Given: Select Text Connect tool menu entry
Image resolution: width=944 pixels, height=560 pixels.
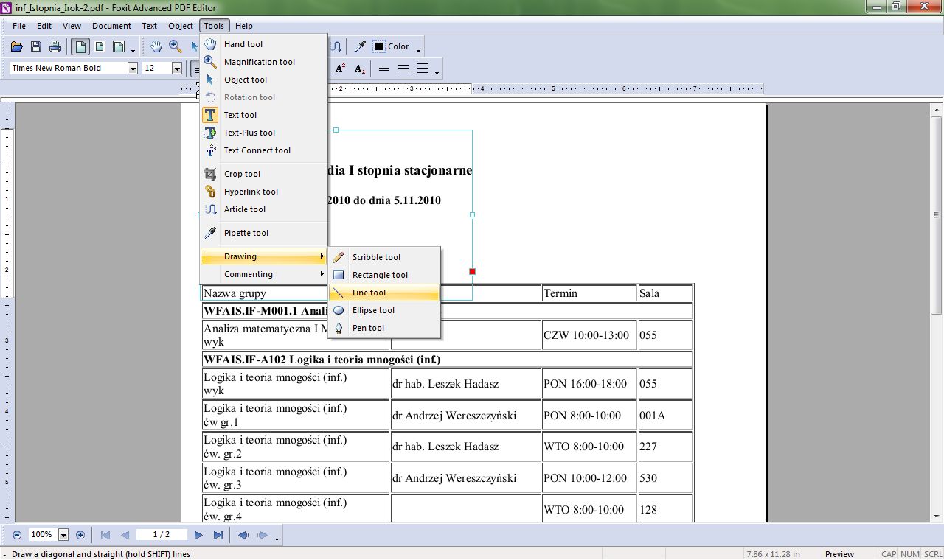Looking at the screenshot, I should [x=263, y=150].
